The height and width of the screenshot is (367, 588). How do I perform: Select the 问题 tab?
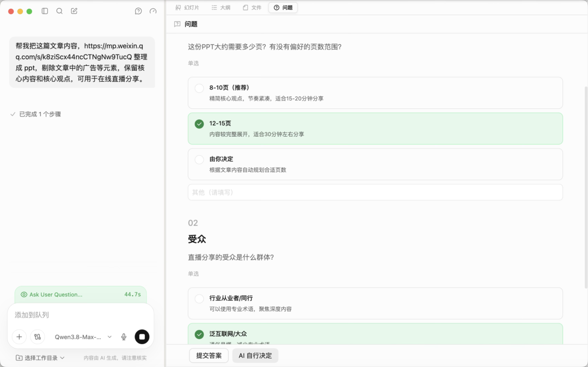(283, 8)
